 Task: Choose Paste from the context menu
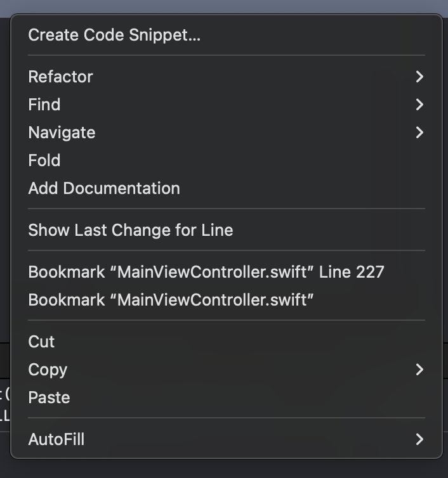pos(49,397)
